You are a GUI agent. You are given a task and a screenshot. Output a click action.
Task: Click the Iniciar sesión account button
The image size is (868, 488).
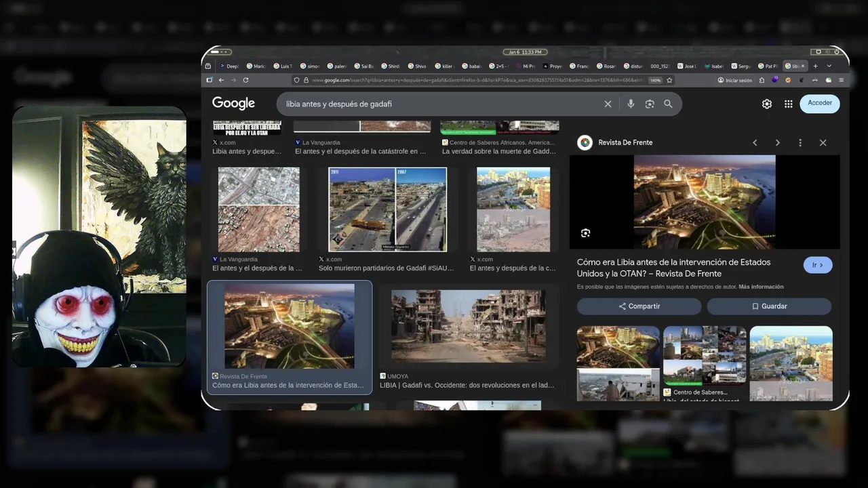click(x=734, y=80)
